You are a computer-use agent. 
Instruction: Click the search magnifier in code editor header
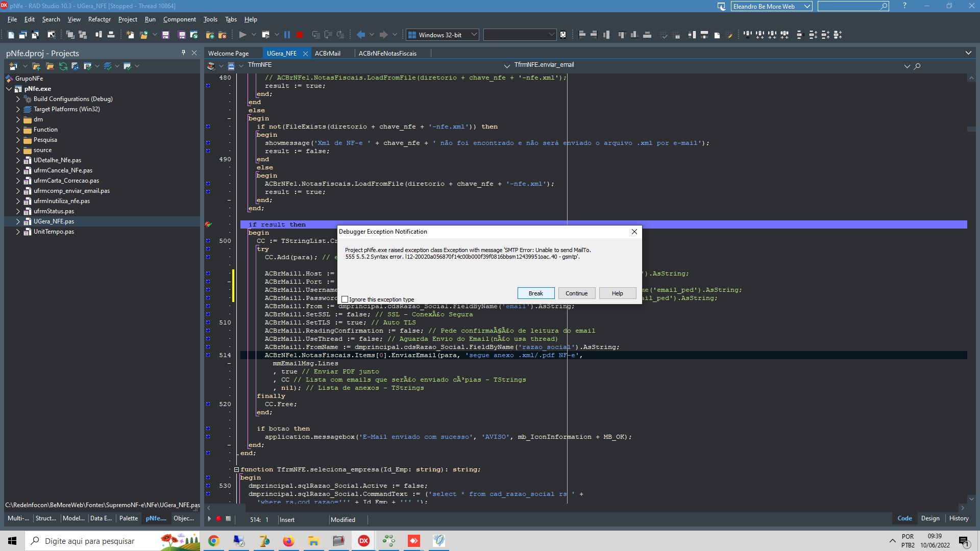click(x=917, y=66)
